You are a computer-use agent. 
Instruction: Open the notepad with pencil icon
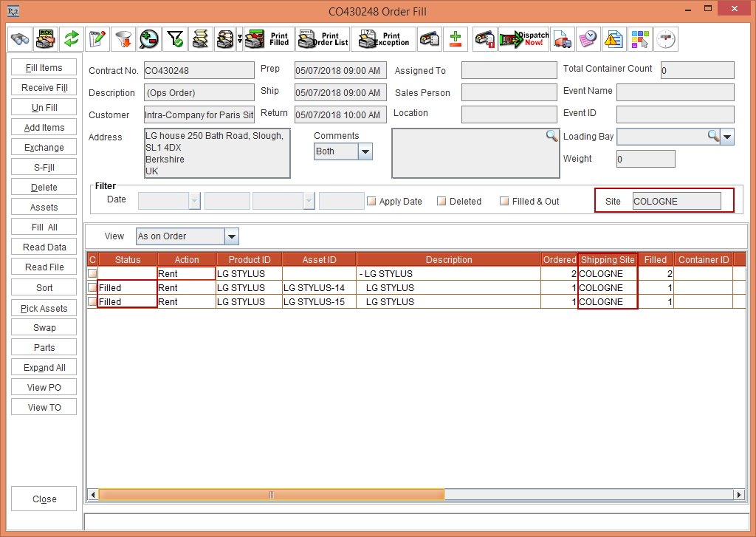(x=97, y=38)
